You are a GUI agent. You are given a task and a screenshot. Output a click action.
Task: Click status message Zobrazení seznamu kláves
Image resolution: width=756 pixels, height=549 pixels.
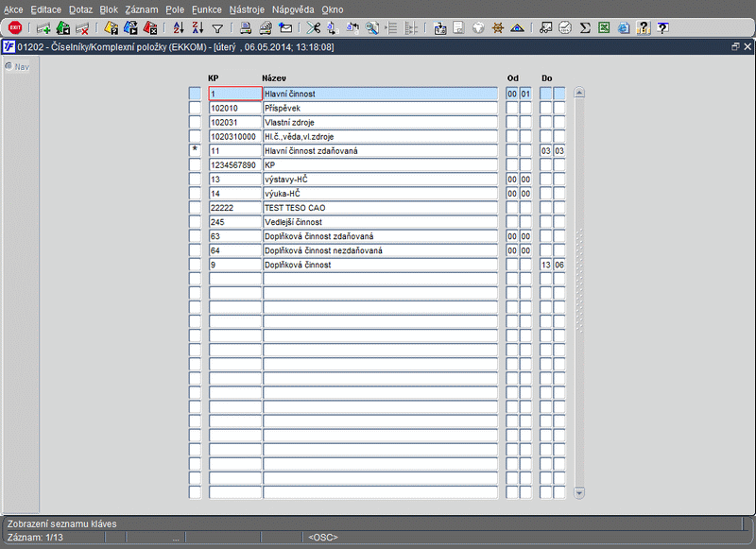coord(61,523)
